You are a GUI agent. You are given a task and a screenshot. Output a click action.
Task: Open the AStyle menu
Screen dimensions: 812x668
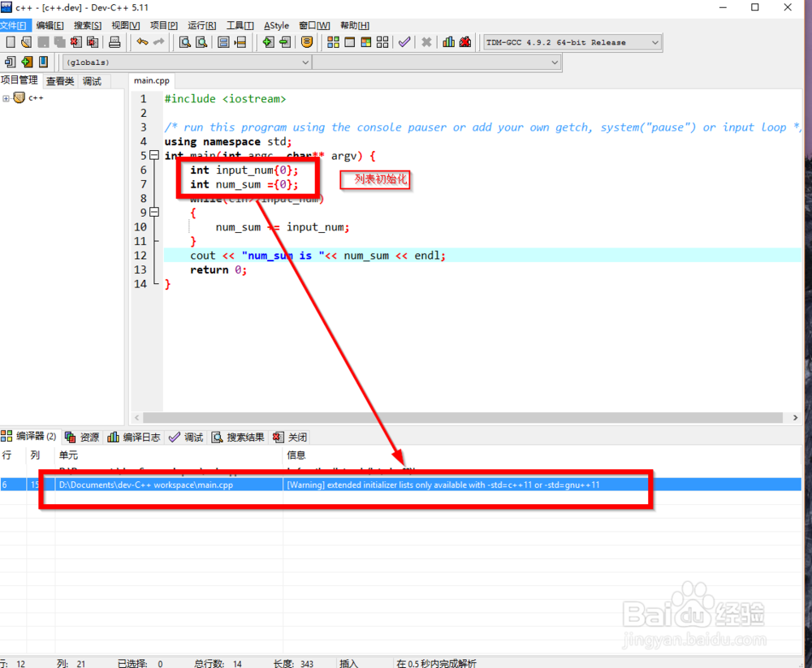pyautogui.click(x=276, y=25)
